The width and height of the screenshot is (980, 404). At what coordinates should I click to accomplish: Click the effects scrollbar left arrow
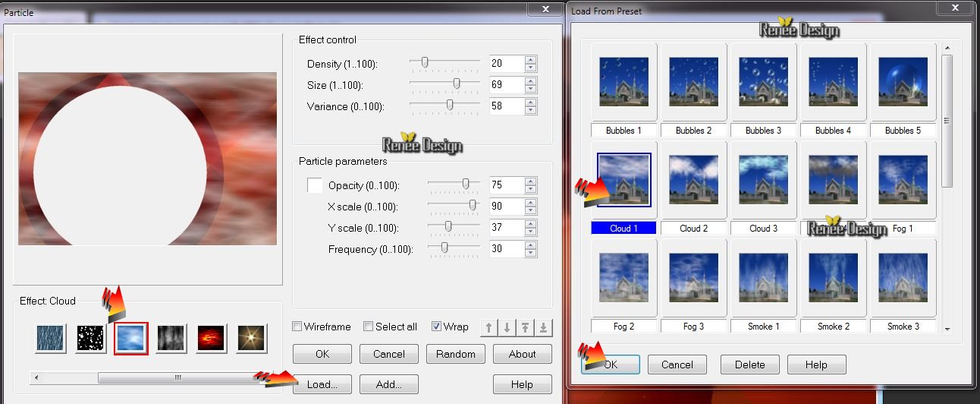[36, 377]
